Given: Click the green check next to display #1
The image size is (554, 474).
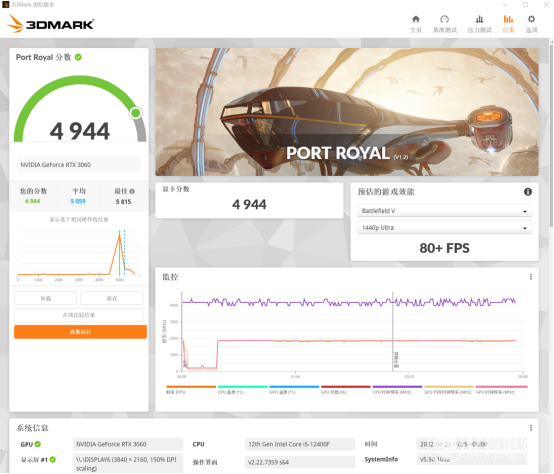Looking at the screenshot, I should [53, 459].
